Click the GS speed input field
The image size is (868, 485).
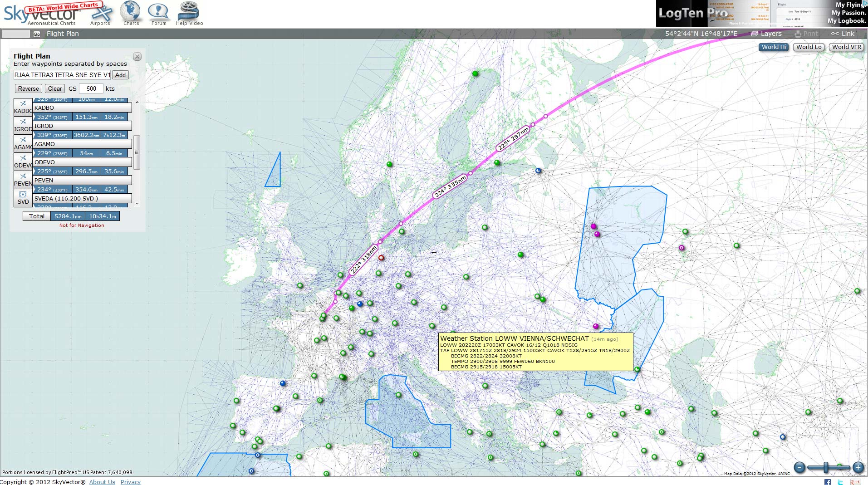91,88
